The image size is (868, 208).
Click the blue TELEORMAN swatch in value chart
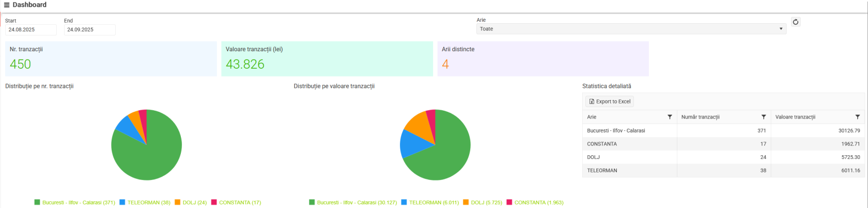(x=404, y=202)
